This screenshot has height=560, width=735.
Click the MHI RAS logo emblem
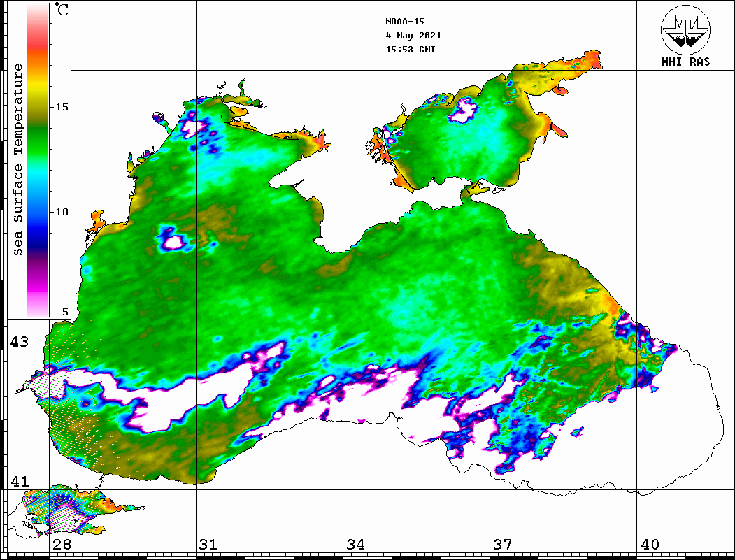click(x=686, y=29)
